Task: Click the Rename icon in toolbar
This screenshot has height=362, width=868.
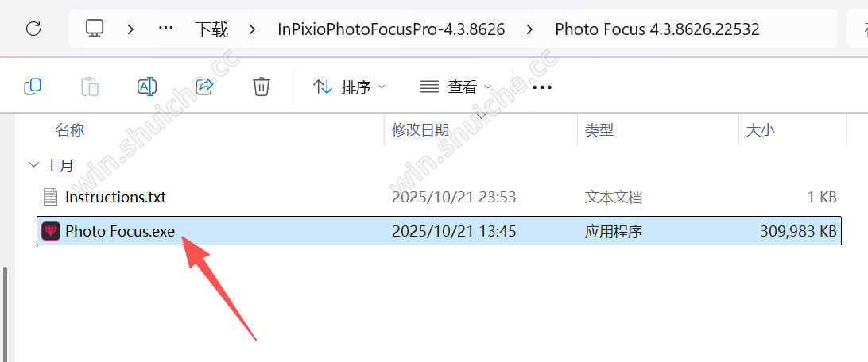Action: pyautogui.click(x=147, y=87)
